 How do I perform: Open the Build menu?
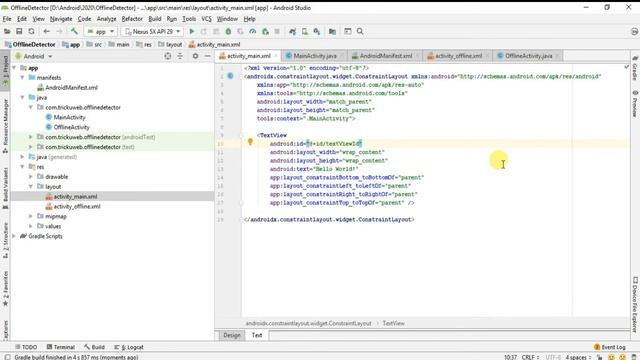[x=154, y=19]
